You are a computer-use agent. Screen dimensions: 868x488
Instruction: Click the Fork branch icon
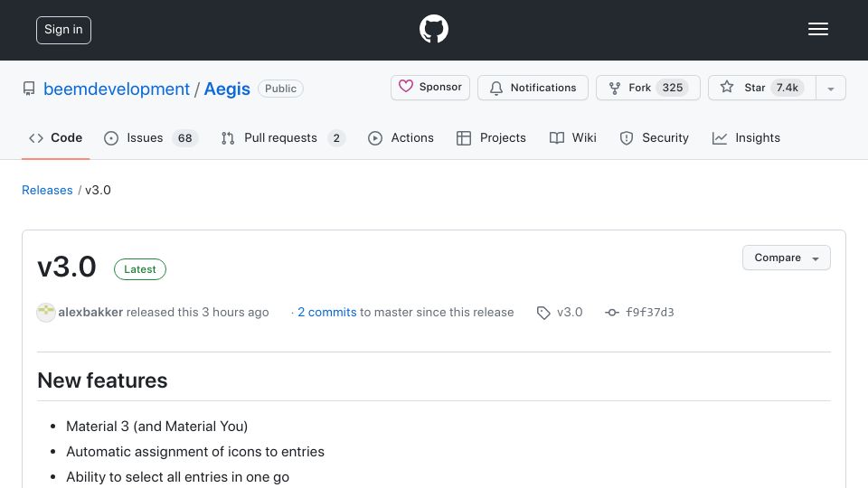pyautogui.click(x=615, y=88)
